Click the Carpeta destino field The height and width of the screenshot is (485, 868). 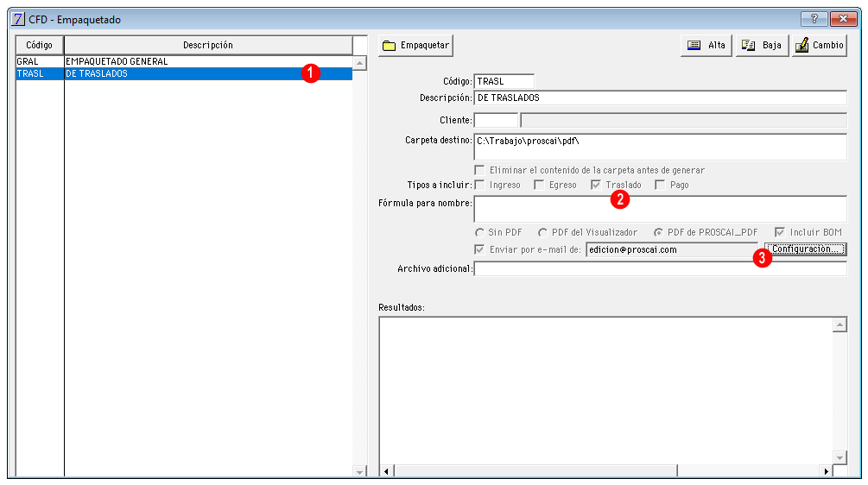[x=661, y=147]
